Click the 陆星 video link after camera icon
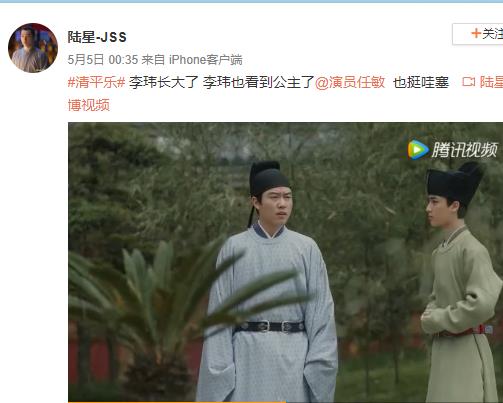The height and width of the screenshot is (403, 503). click(x=491, y=82)
